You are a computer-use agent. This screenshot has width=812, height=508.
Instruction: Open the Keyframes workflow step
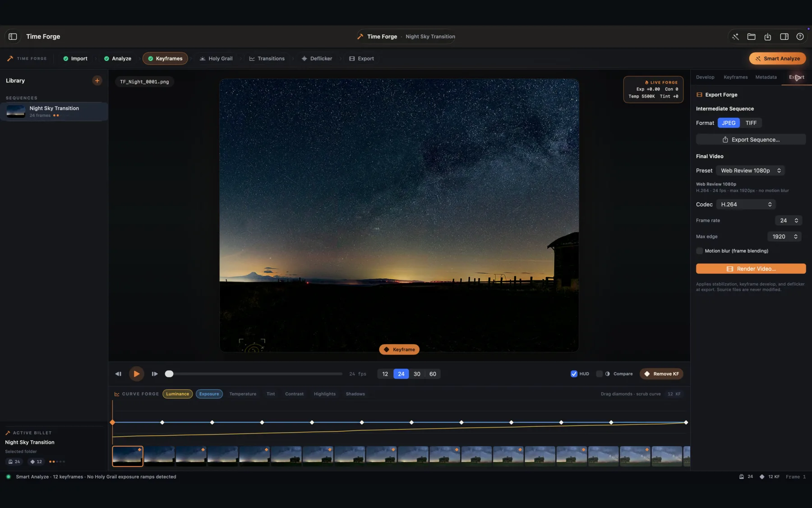pyautogui.click(x=165, y=59)
